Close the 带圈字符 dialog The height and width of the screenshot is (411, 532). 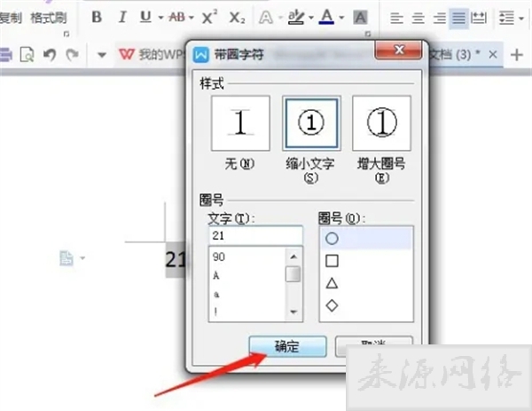click(x=399, y=51)
